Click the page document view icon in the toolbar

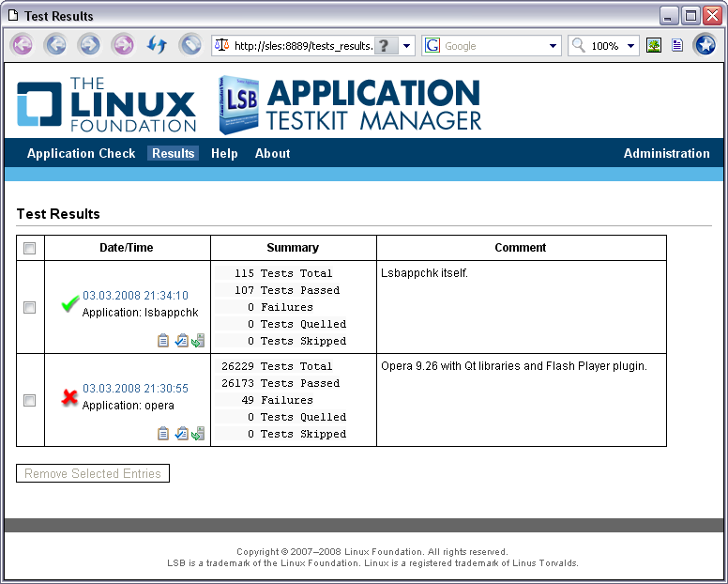click(677, 45)
